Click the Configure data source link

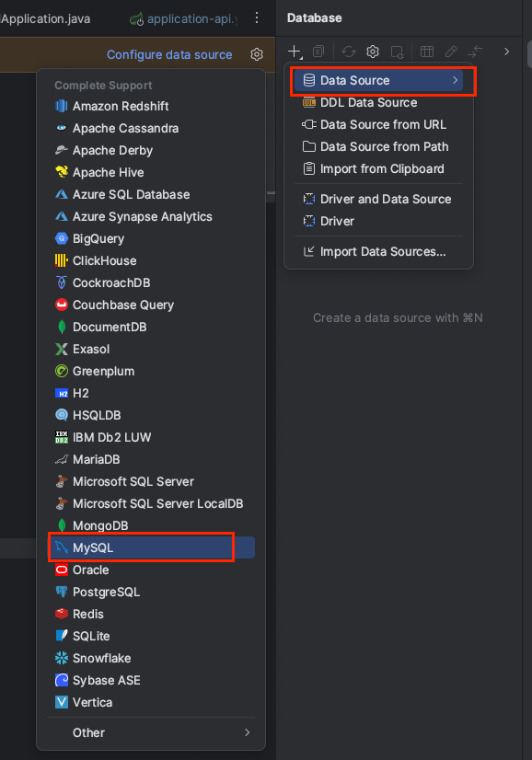pos(169,55)
